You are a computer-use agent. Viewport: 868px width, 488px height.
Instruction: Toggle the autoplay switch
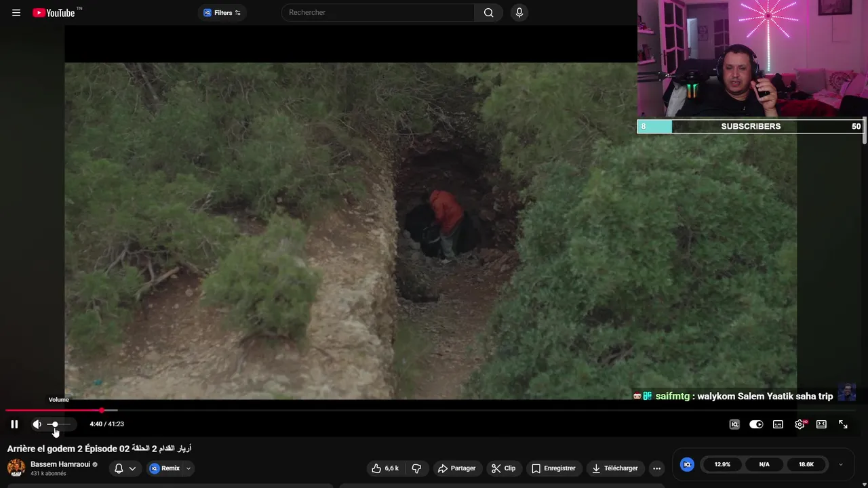point(756,424)
